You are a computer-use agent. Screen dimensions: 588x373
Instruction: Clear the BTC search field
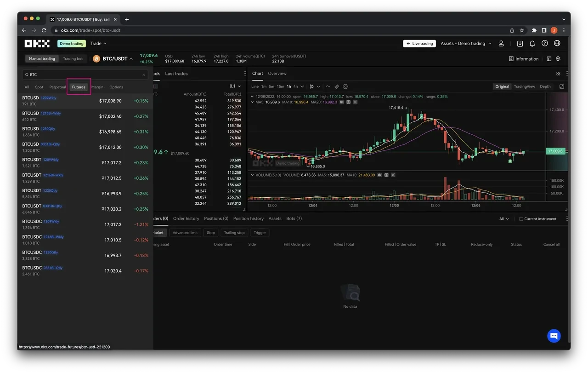tap(143, 75)
